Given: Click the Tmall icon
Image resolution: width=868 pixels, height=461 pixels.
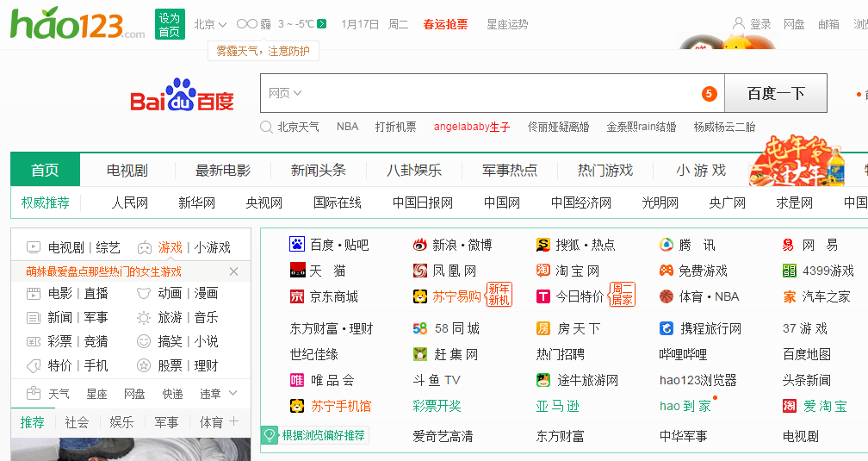Looking at the screenshot, I should click(297, 271).
